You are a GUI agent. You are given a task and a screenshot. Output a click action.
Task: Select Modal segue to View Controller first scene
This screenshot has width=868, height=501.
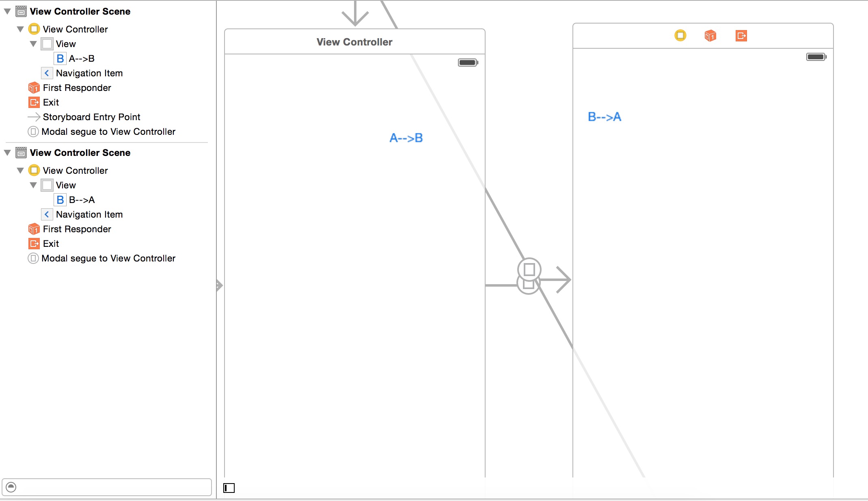[x=108, y=131]
